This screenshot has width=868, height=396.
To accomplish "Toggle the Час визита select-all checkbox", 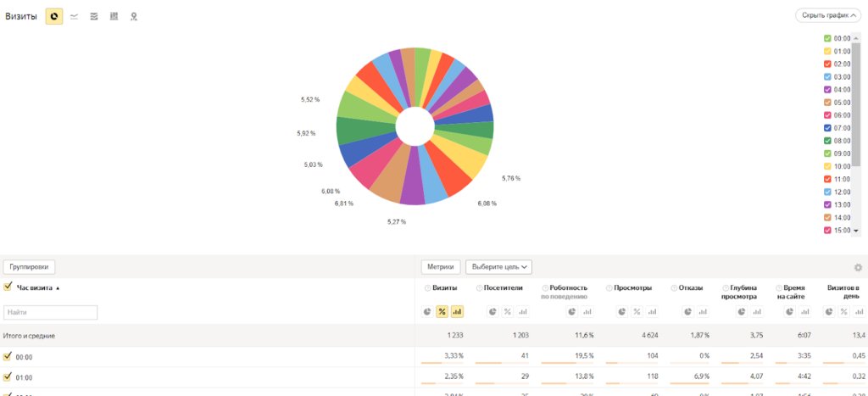I will point(8,287).
